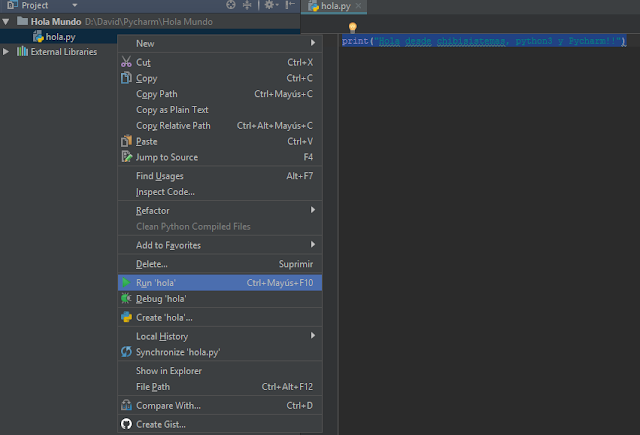Viewport: 640px width, 435px height.
Task: Select Create 'hola'... entry
Action: click(x=220, y=317)
